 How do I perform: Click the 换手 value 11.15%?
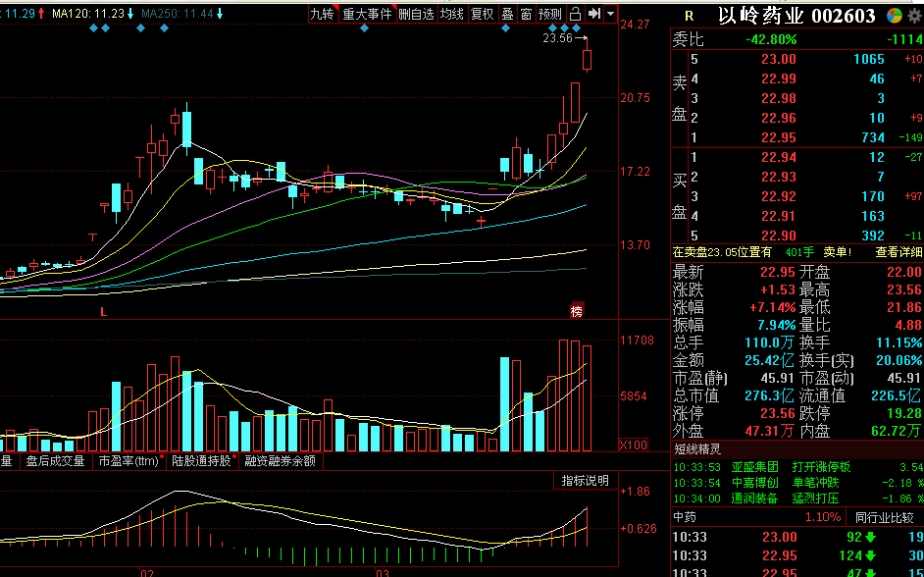899,343
